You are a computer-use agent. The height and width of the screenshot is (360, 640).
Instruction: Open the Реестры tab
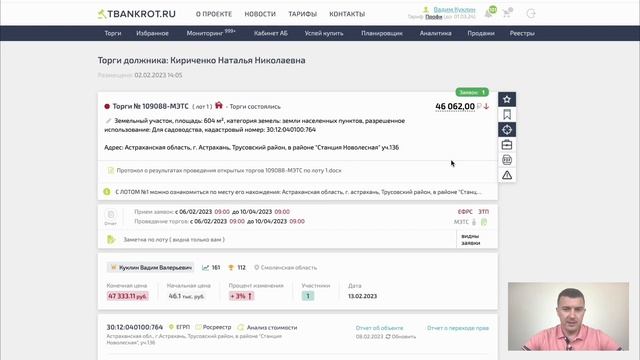point(522,33)
